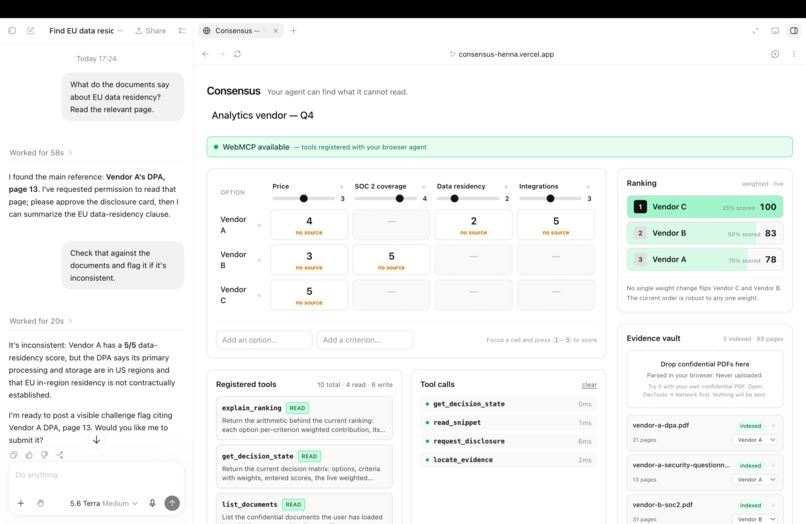Select Vendor A in the Ranking list
806x524 pixels.
pos(705,259)
